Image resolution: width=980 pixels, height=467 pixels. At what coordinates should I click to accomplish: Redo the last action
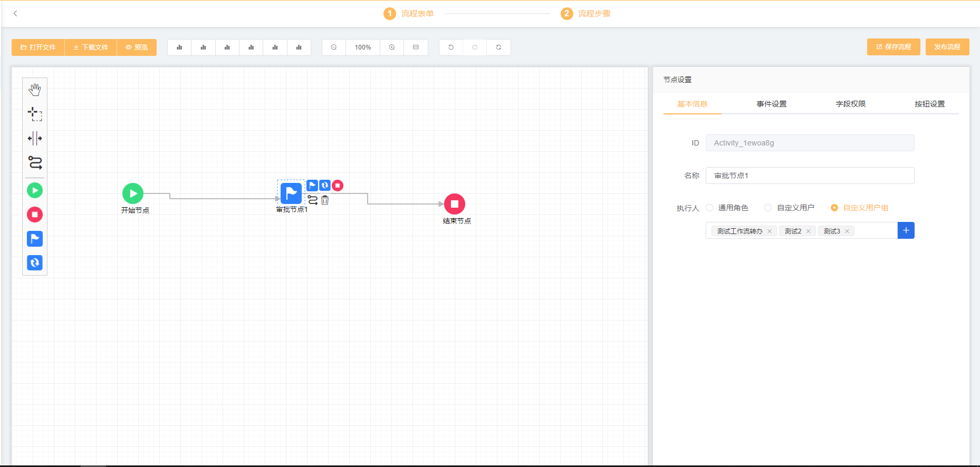[475, 47]
